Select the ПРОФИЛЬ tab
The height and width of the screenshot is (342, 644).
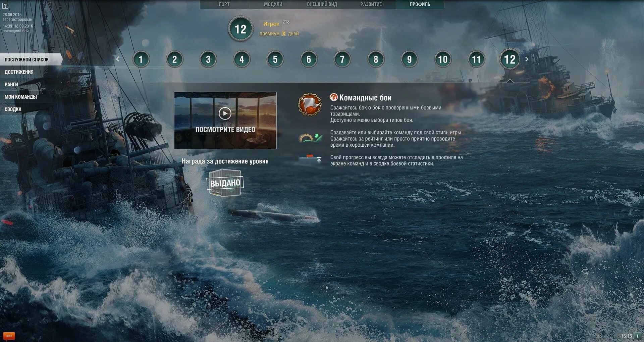[x=420, y=4]
